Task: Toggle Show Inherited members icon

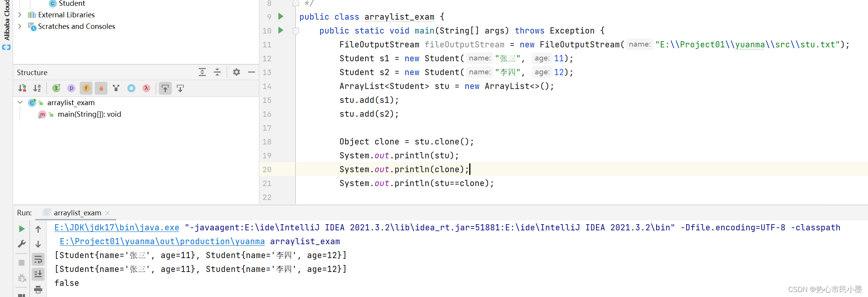Action: (56, 88)
